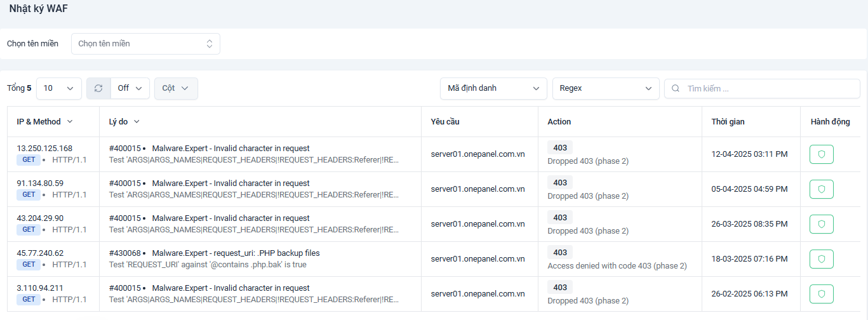The image size is (868, 320).
Task: Expand the 'IP & Method' column header chevron
Action: click(70, 121)
